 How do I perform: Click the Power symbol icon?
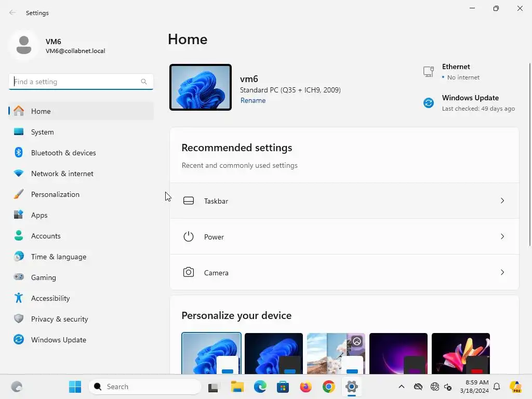point(189,236)
